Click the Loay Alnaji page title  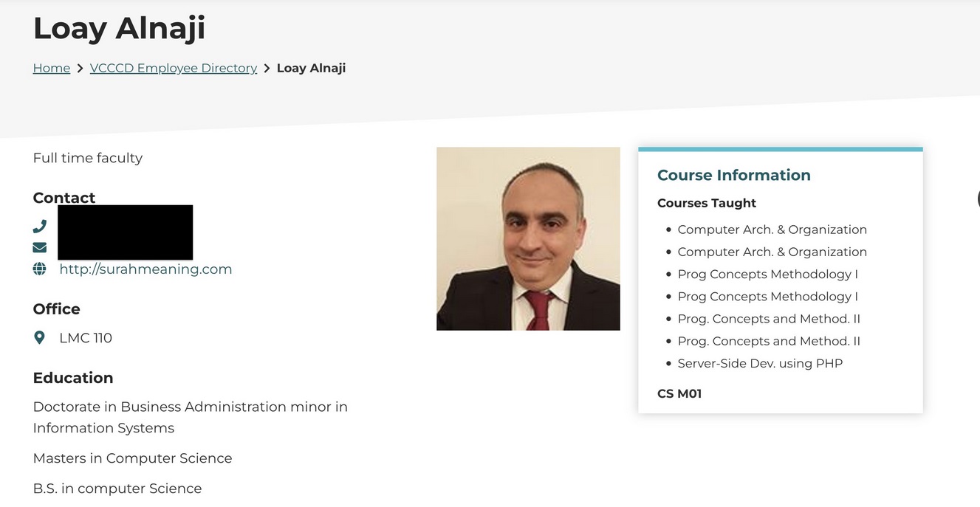click(119, 28)
